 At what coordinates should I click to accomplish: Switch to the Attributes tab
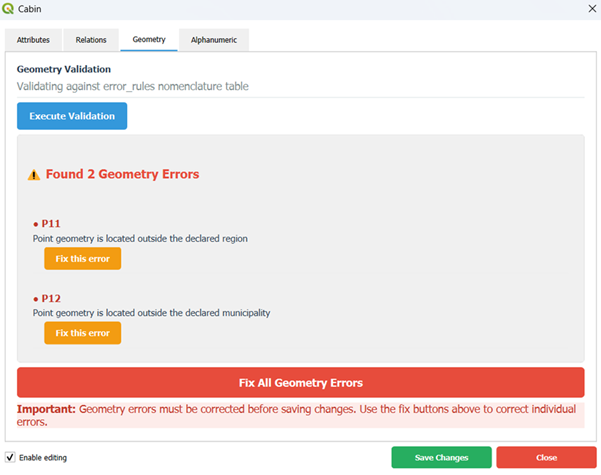click(33, 40)
